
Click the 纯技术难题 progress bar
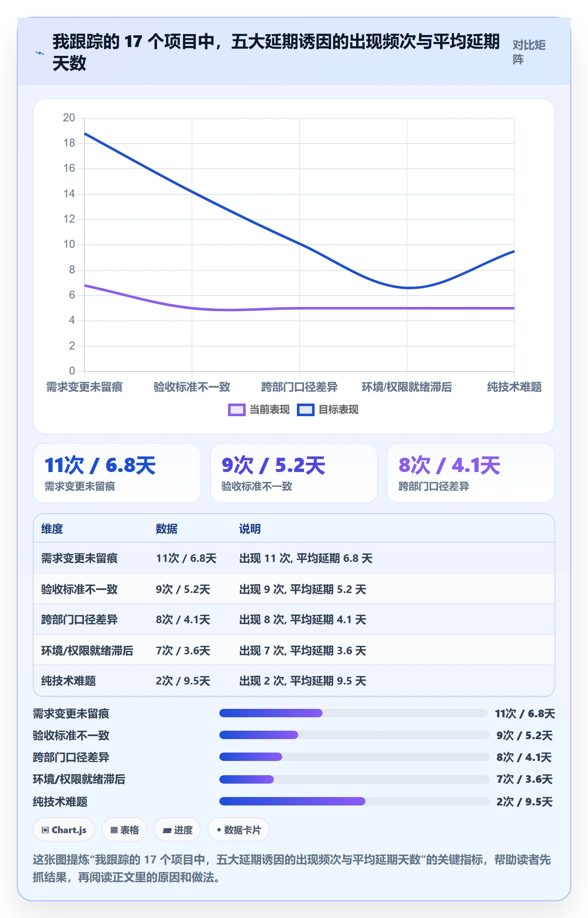click(x=354, y=801)
